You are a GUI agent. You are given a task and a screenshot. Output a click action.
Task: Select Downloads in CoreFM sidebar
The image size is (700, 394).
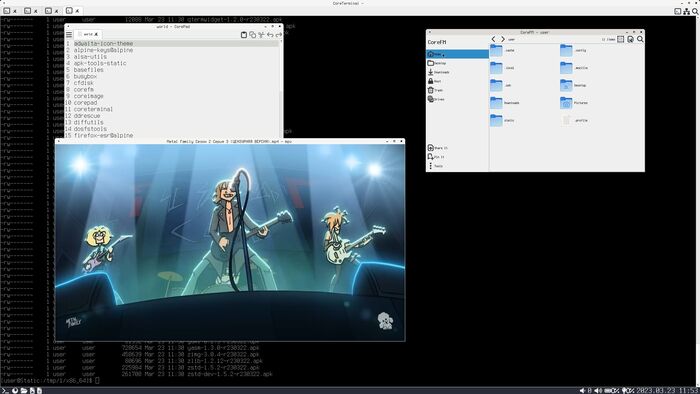point(438,72)
